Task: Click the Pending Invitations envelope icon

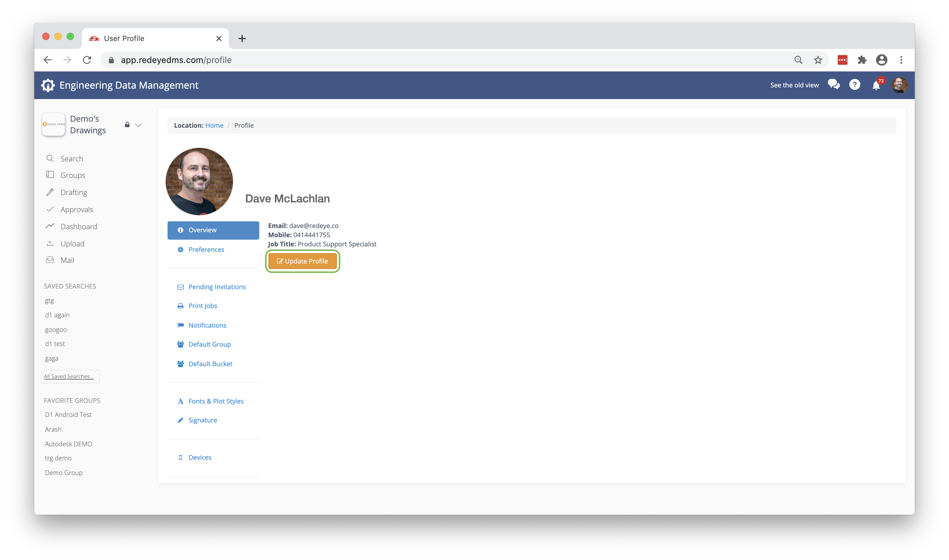Action: (180, 287)
